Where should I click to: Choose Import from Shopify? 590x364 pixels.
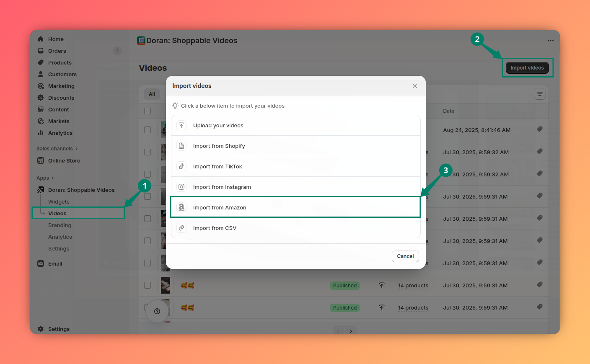(295, 146)
